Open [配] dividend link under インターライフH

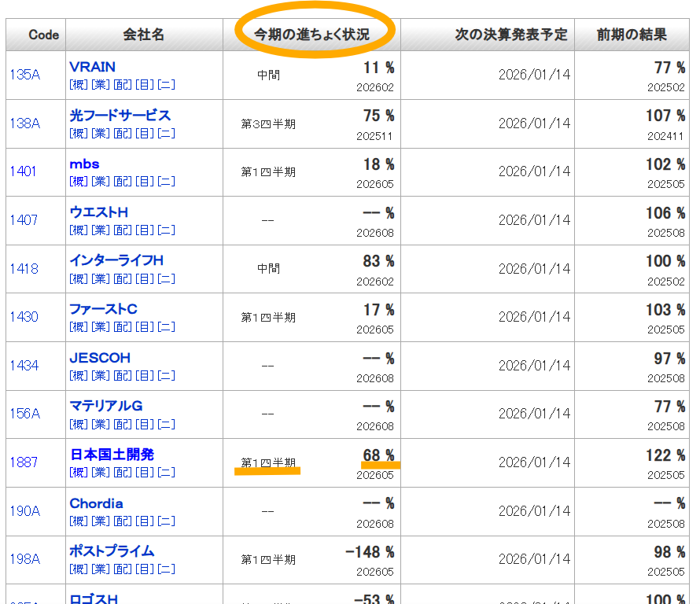coord(122,279)
